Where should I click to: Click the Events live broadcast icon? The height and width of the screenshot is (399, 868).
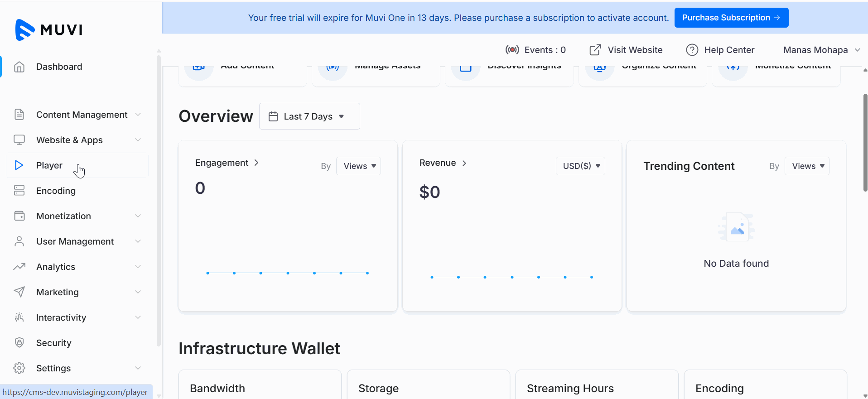pyautogui.click(x=512, y=50)
